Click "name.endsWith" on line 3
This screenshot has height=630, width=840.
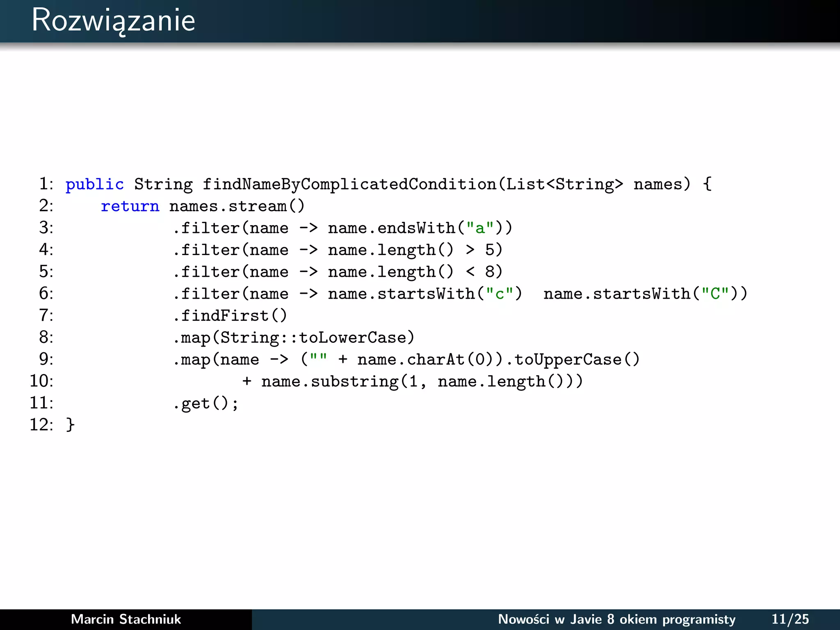[x=392, y=228]
